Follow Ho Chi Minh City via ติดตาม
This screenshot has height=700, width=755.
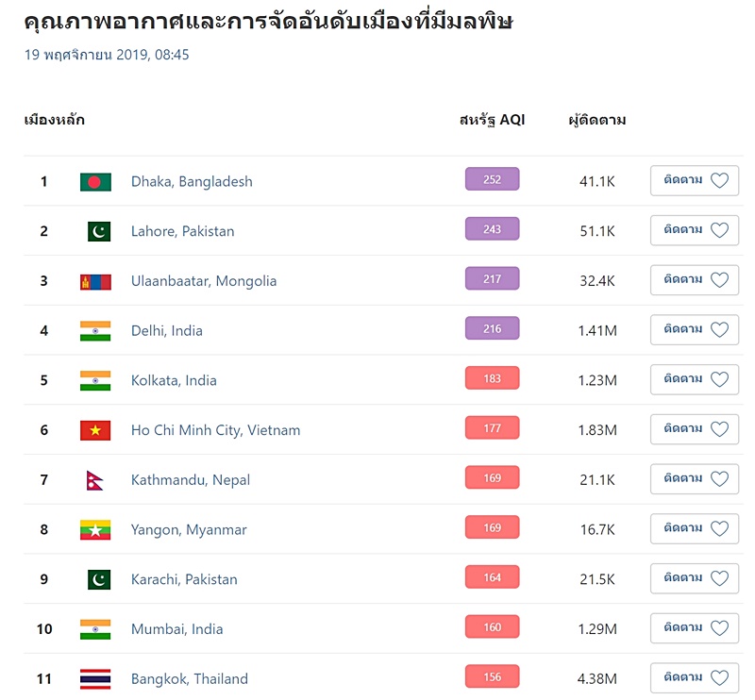(695, 429)
